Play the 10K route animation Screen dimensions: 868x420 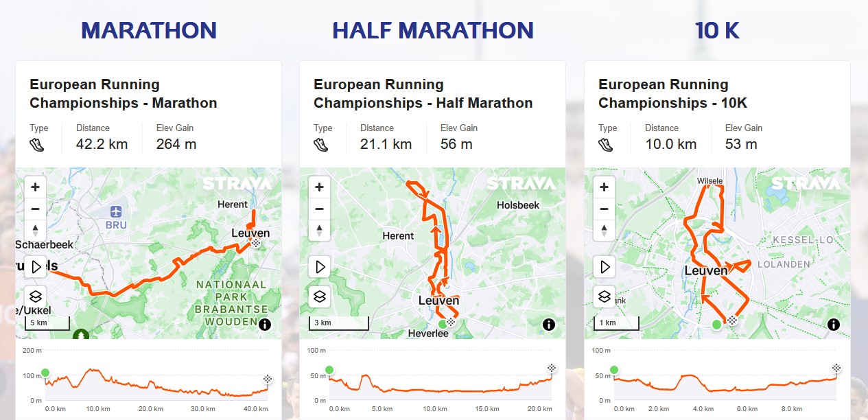[x=604, y=266]
